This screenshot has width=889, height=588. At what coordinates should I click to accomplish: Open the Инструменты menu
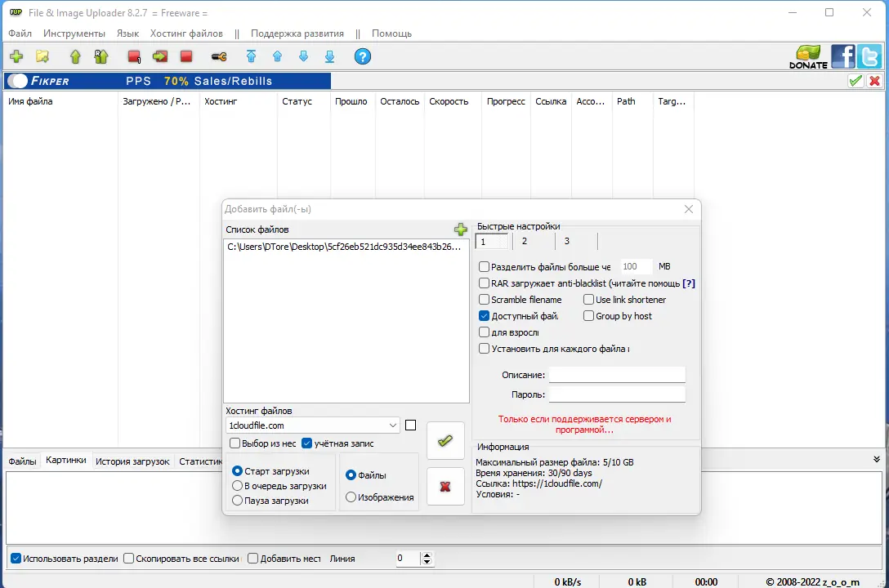click(x=74, y=33)
